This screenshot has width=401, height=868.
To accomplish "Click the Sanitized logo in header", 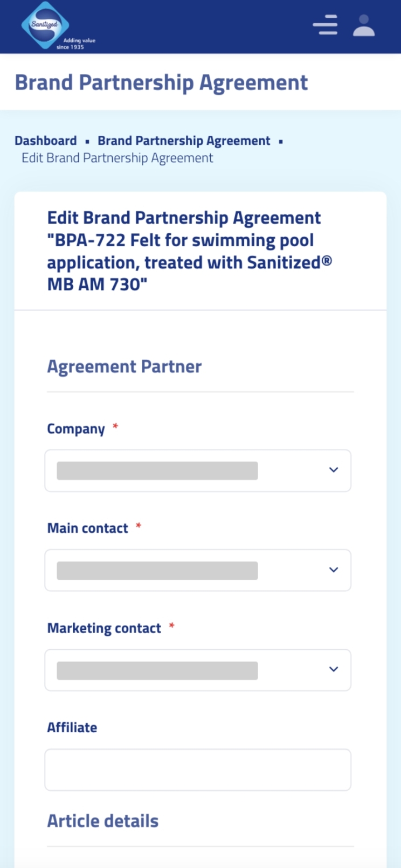I will click(x=46, y=25).
